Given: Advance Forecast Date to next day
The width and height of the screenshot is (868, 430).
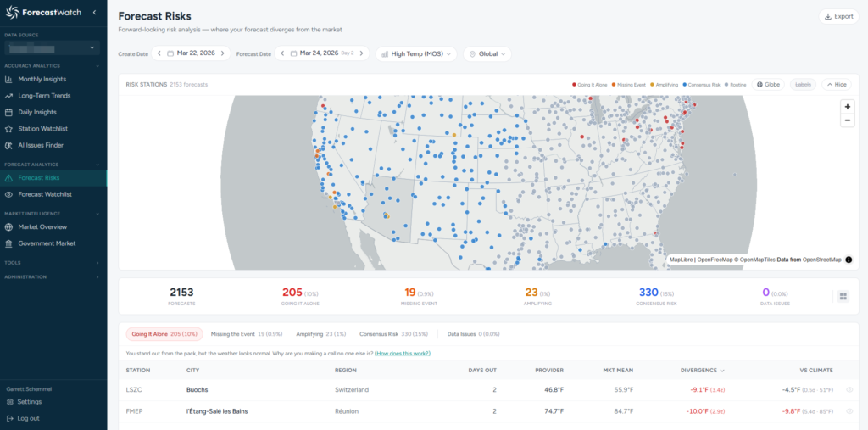Looking at the screenshot, I should pos(366,53).
